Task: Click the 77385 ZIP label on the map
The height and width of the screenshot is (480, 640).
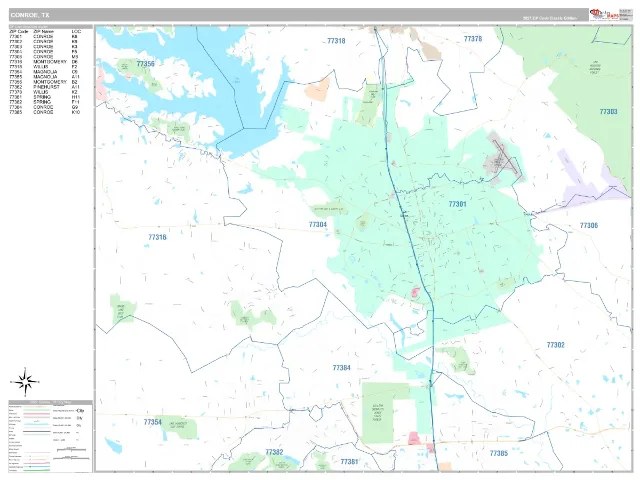Action: click(x=499, y=453)
